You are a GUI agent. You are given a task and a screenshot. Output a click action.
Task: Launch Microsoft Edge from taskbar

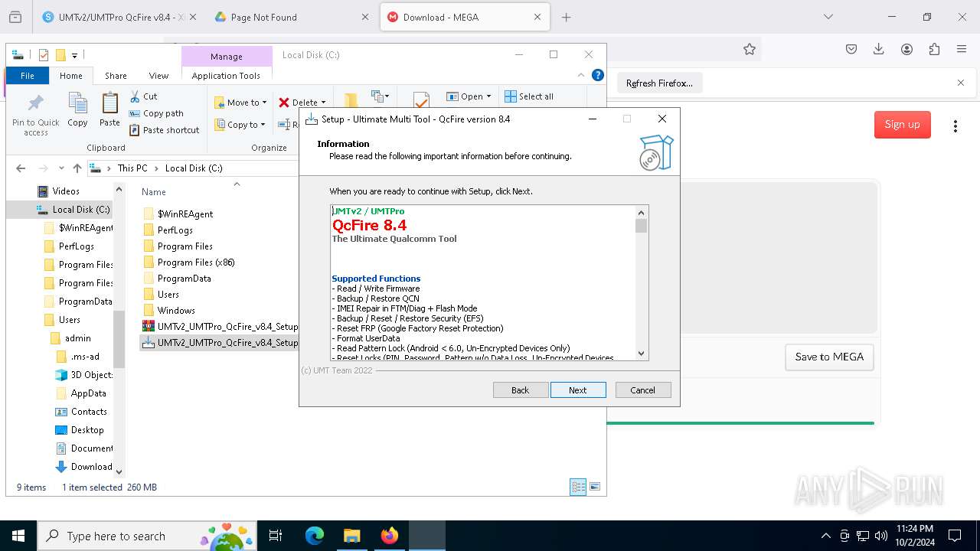pos(315,536)
